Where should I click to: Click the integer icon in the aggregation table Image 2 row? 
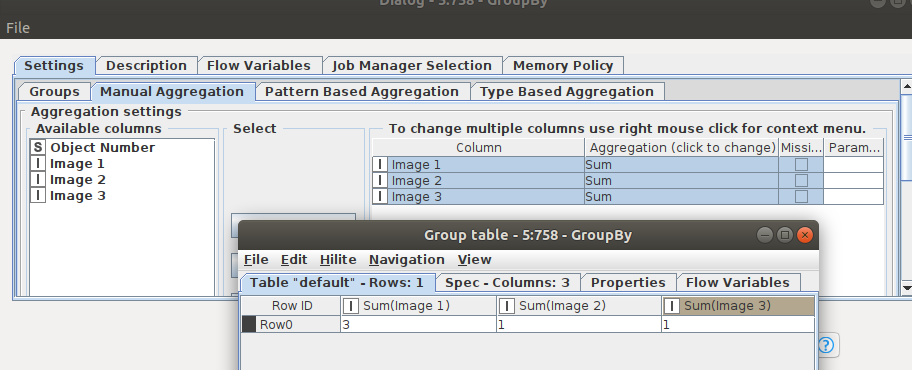(380, 181)
